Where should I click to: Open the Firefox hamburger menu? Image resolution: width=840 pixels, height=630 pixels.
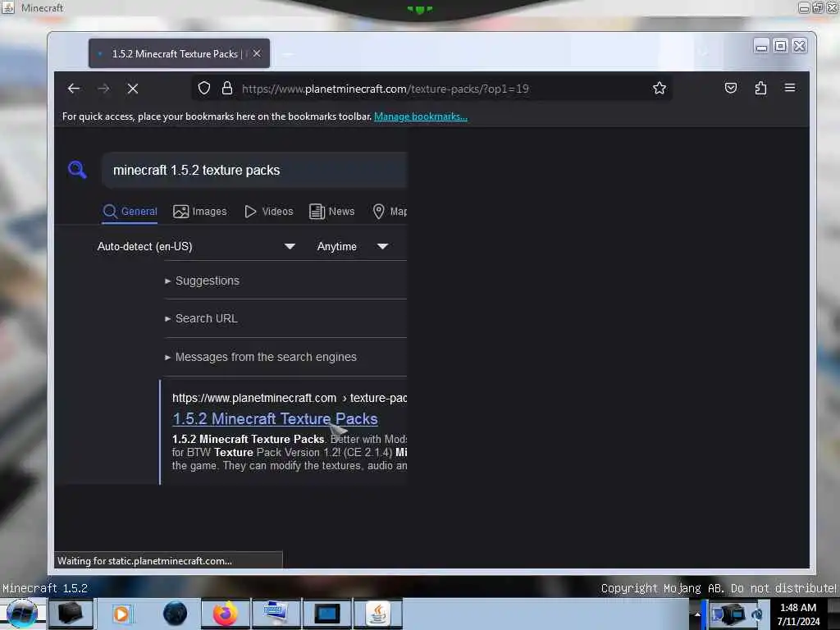790,88
